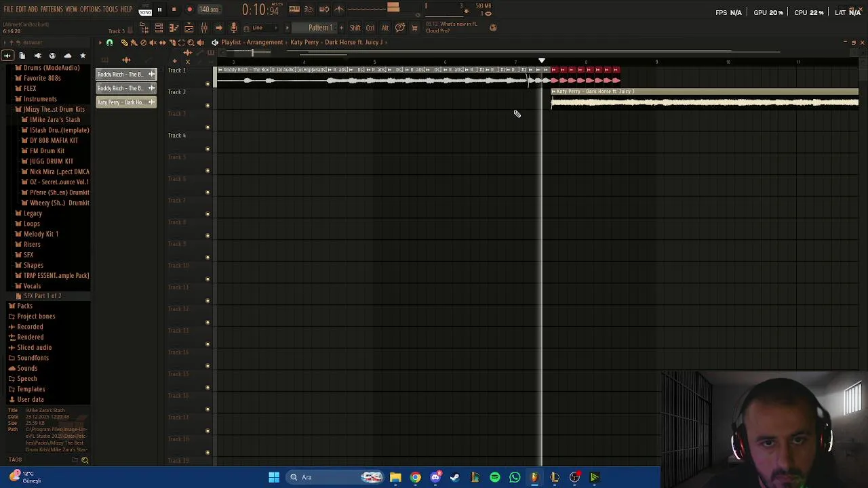Open WhatsApp from the taskbar
The image size is (868, 488).
pyautogui.click(x=515, y=477)
